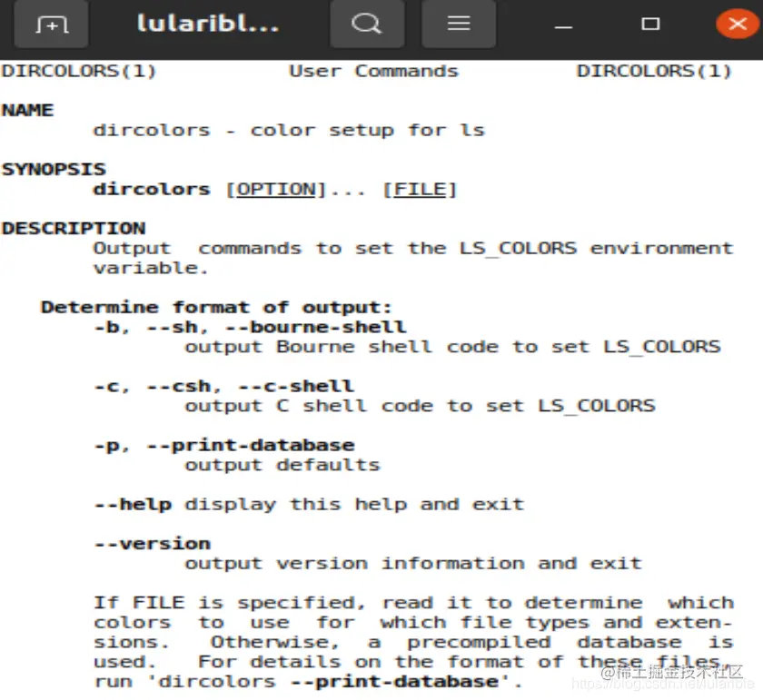Click the underlined 'FILE' in synopsis
The height and width of the screenshot is (700, 763).
(420, 189)
